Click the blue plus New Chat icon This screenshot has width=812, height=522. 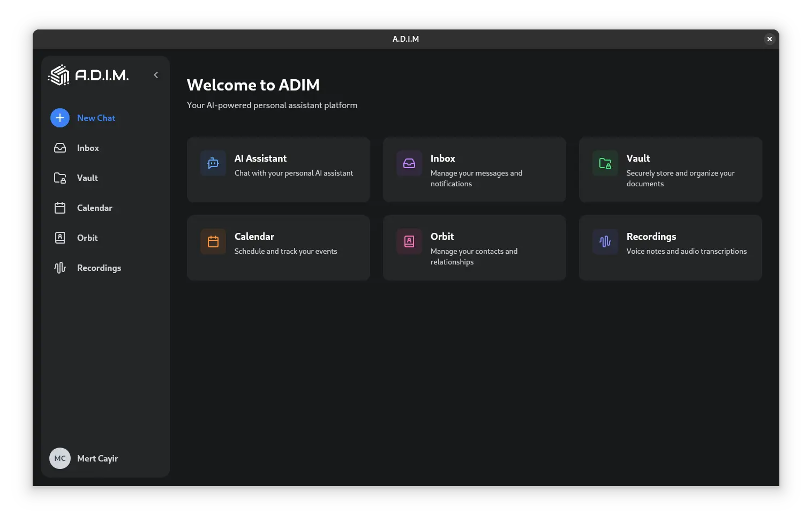(60, 118)
